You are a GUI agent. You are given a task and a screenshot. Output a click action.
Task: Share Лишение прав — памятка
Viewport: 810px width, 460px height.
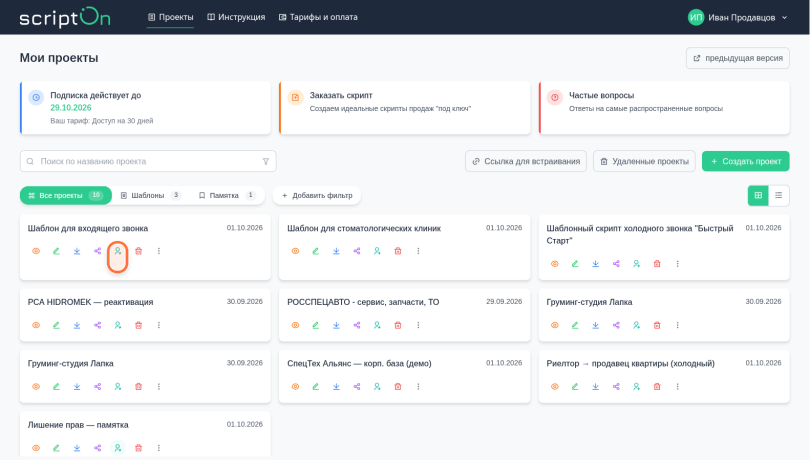pos(97,448)
